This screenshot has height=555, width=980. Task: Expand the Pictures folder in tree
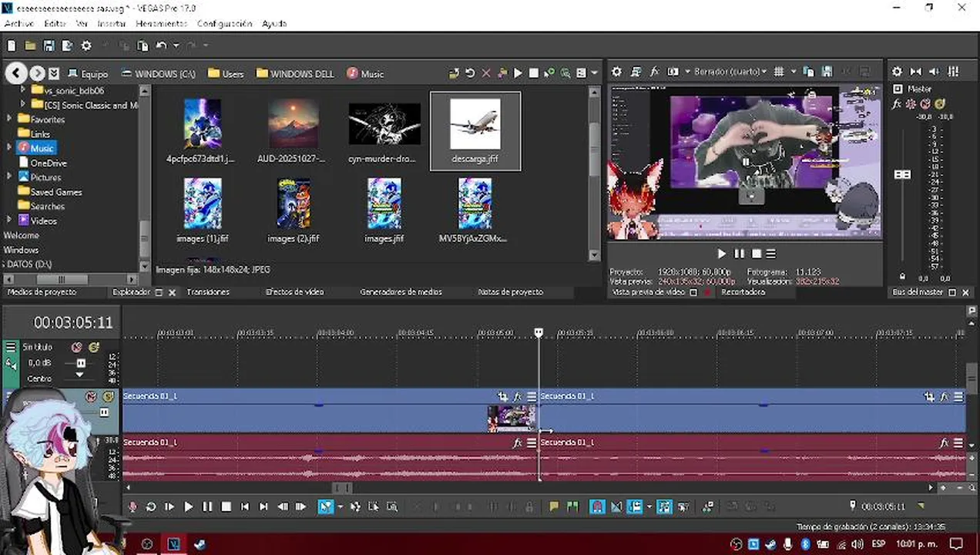click(9, 177)
